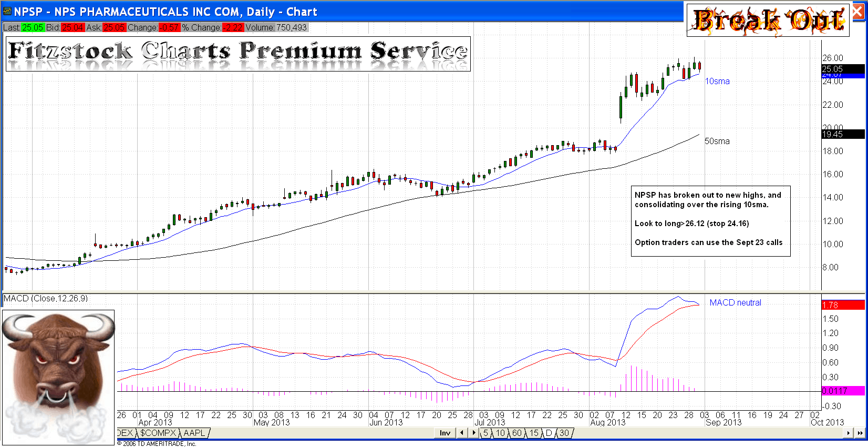Viewport: 868px width, 447px height.
Task: Click the Oct 2013 date label
Action: tap(828, 422)
